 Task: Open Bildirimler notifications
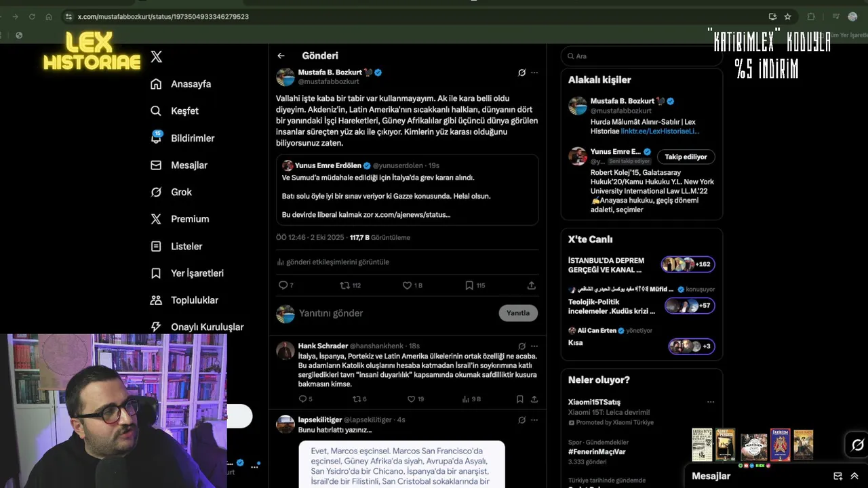point(182,138)
